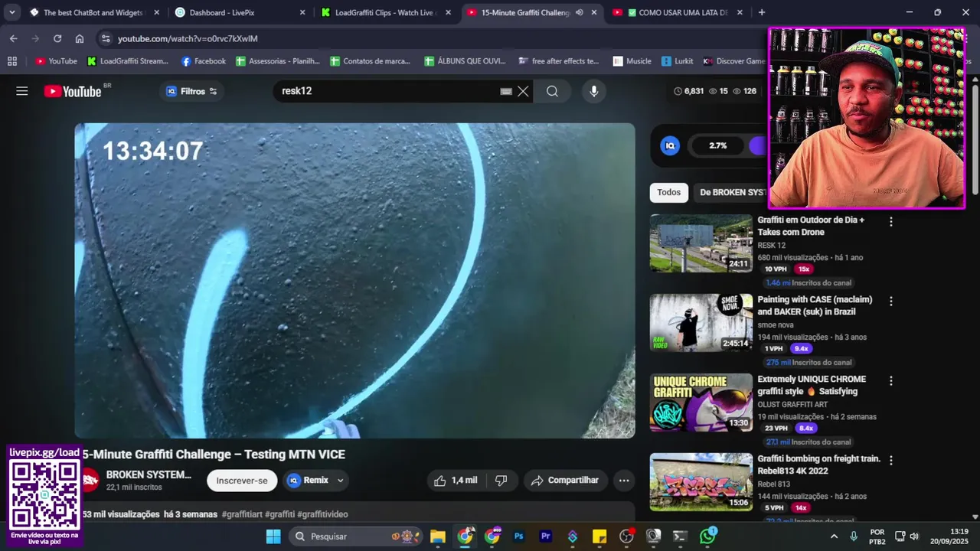
Task: Open Chrome home page button
Action: [80, 38]
